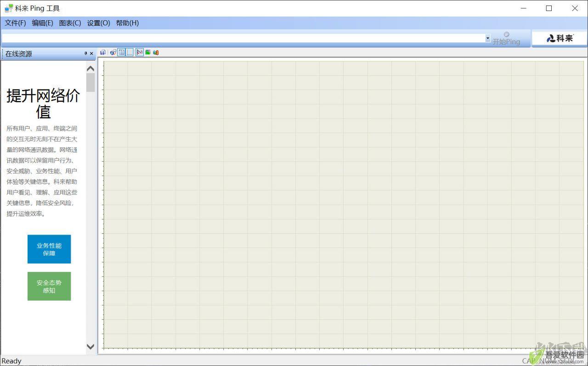Image resolution: width=588 pixels, height=366 pixels.
Task: Minimize the 科来 Ping 工具 window
Action: click(x=523, y=8)
